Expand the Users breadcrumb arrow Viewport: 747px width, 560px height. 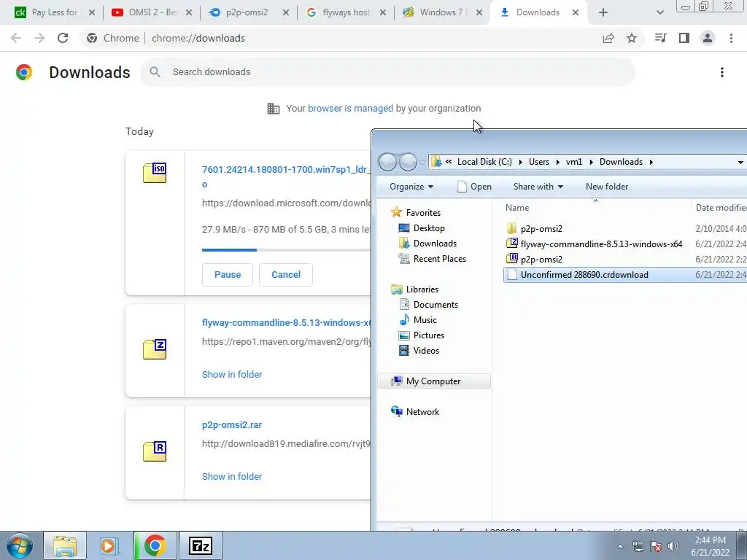click(557, 162)
